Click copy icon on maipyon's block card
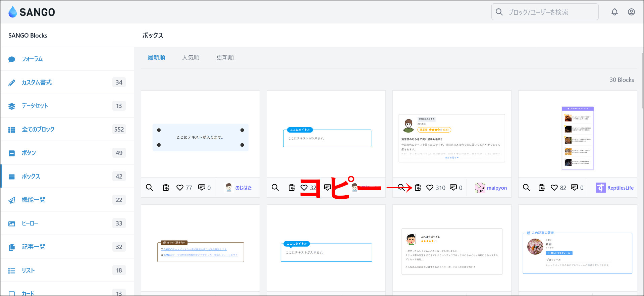Image resolution: width=644 pixels, height=296 pixels. [x=418, y=188]
